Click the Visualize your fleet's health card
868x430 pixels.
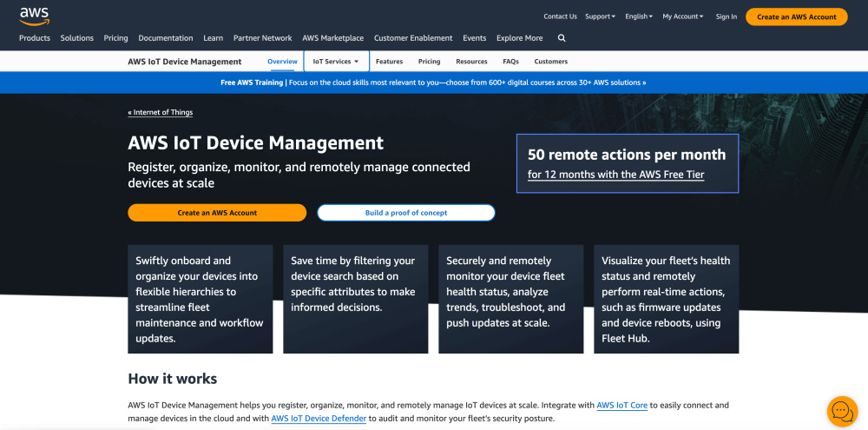(667, 299)
